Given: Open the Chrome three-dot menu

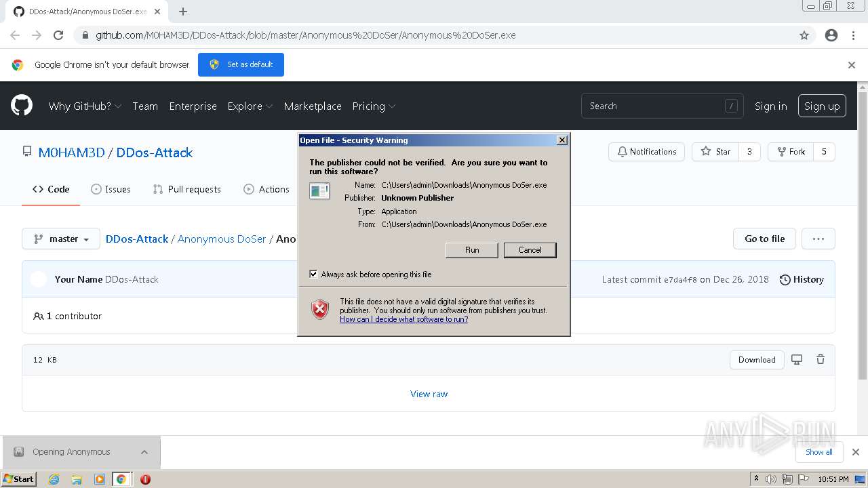Looking at the screenshot, I should point(853,35).
